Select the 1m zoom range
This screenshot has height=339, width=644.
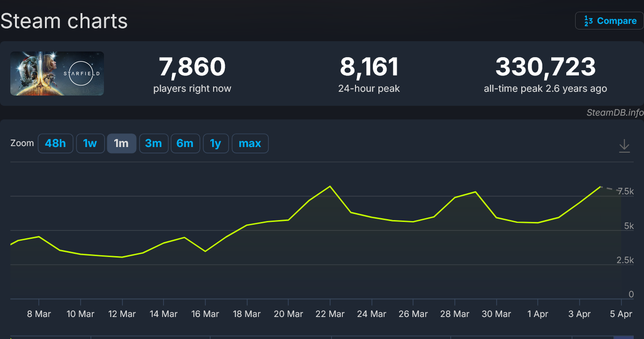pos(121,143)
